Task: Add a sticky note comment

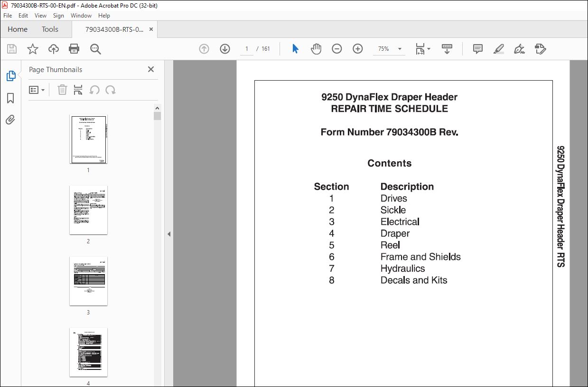Action: point(478,49)
